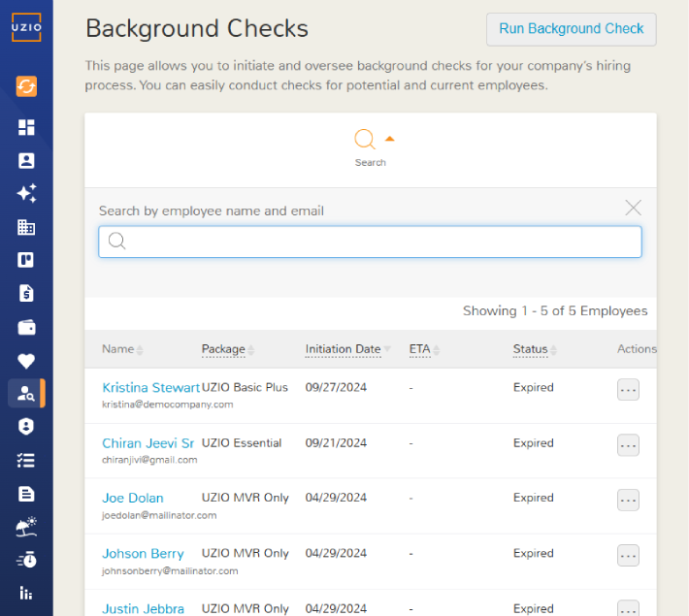Click the 09/27/2024 initiation date
The height and width of the screenshot is (616, 689).
pos(336,387)
